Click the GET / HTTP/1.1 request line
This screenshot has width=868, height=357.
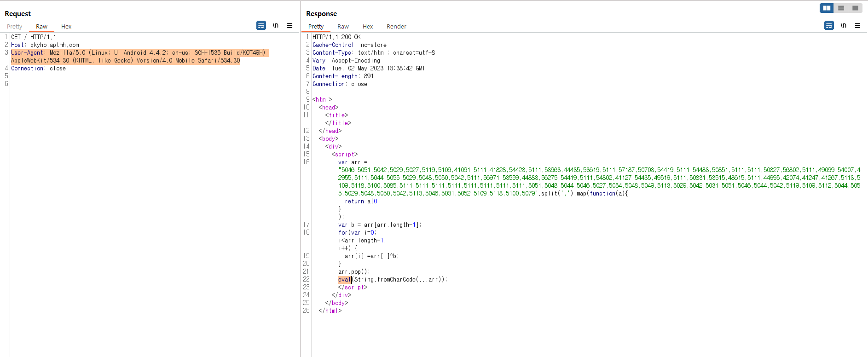tap(34, 37)
